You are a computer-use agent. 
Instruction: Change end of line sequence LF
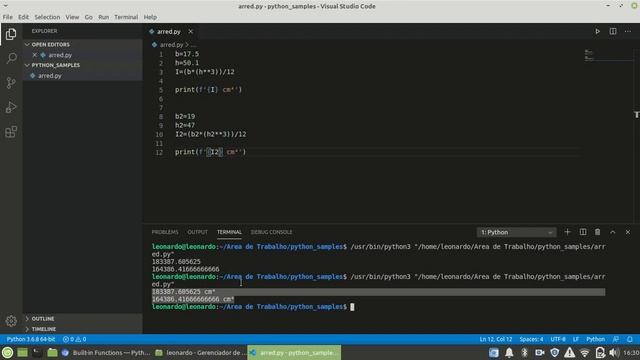pos(576,339)
